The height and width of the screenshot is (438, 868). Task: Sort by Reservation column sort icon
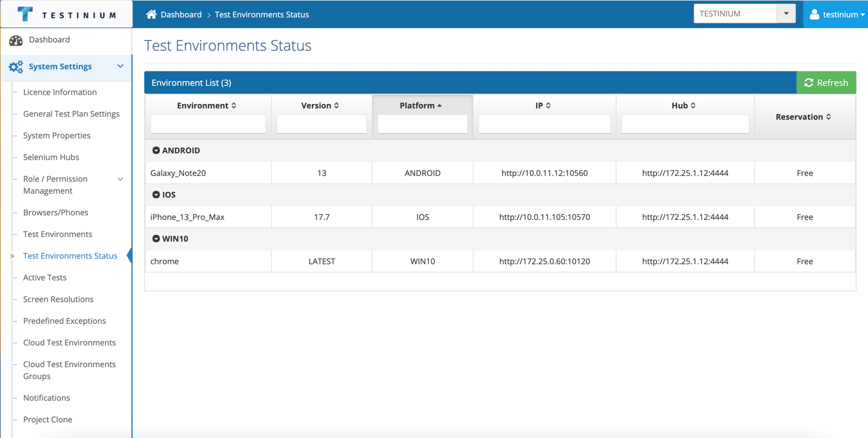click(829, 117)
